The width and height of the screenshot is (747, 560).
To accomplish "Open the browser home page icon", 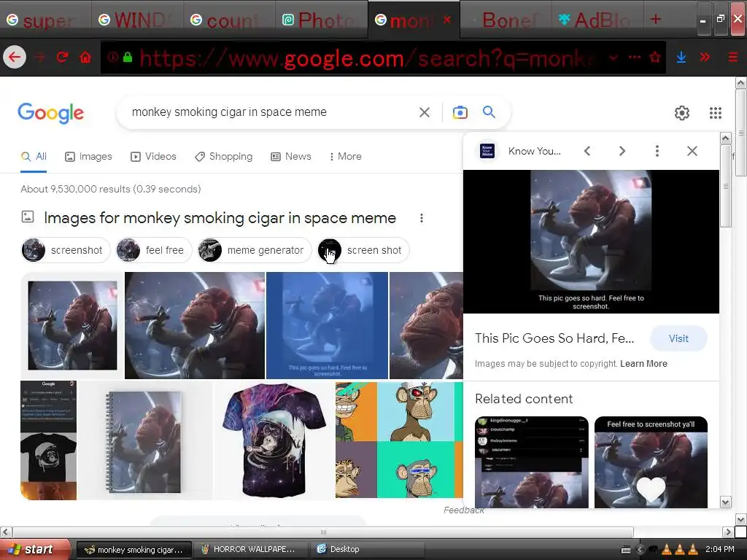I will point(85,57).
